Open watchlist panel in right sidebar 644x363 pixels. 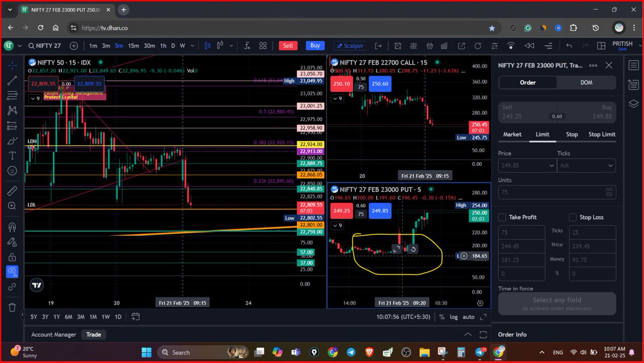633,66
